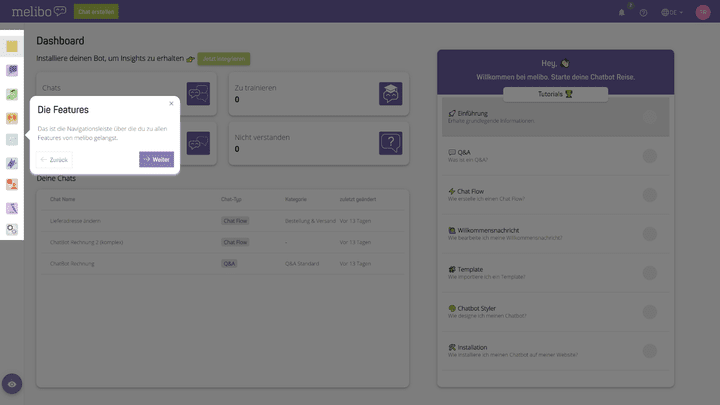The height and width of the screenshot is (405, 720).
Task: Click the eye icon at bottom left
Action: click(x=12, y=383)
